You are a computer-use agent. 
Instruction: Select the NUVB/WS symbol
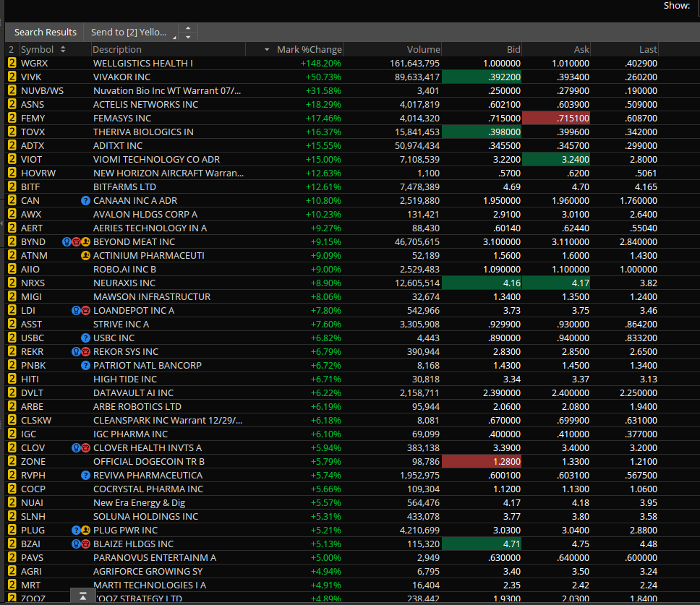42,91
